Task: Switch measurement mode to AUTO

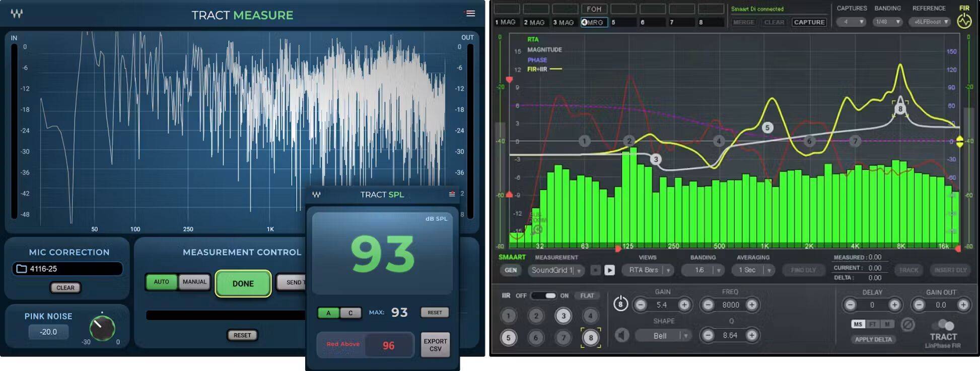Action: [x=161, y=282]
